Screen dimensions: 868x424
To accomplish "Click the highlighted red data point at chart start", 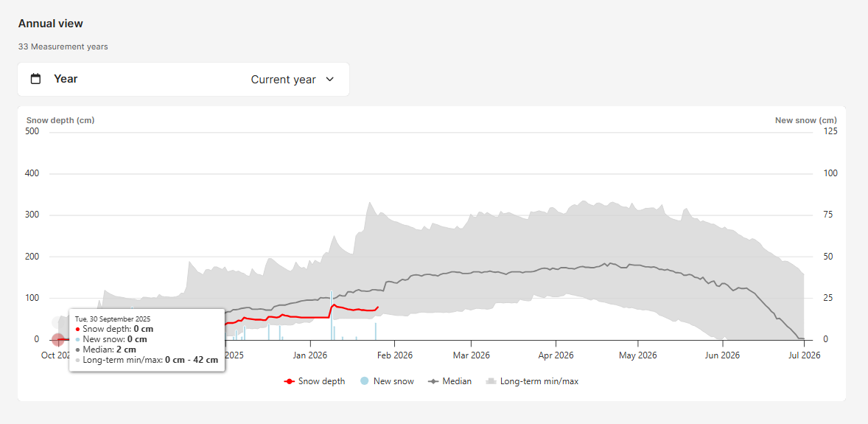I will (x=58, y=339).
